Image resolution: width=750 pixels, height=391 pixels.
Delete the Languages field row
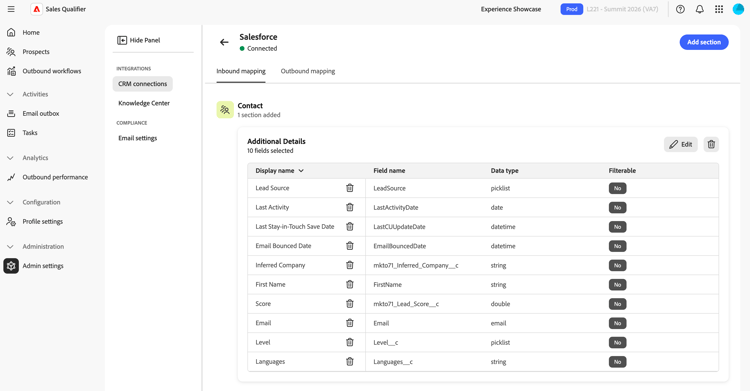(350, 362)
